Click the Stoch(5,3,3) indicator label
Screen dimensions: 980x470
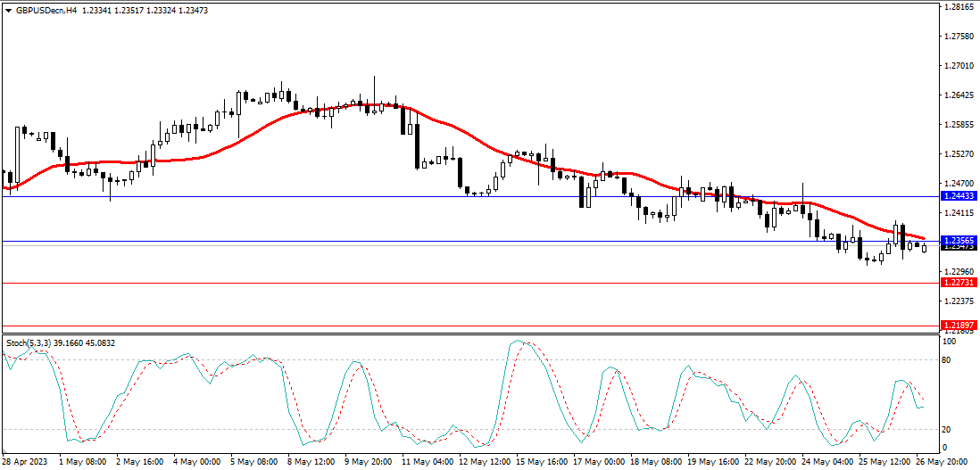click(x=29, y=342)
